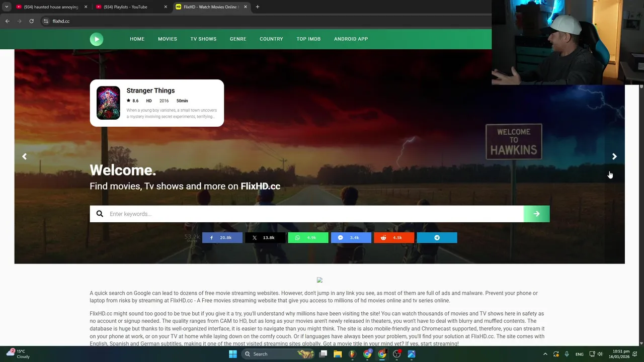
Task: Open TV SHOWS in site navigation
Action: click(x=203, y=39)
